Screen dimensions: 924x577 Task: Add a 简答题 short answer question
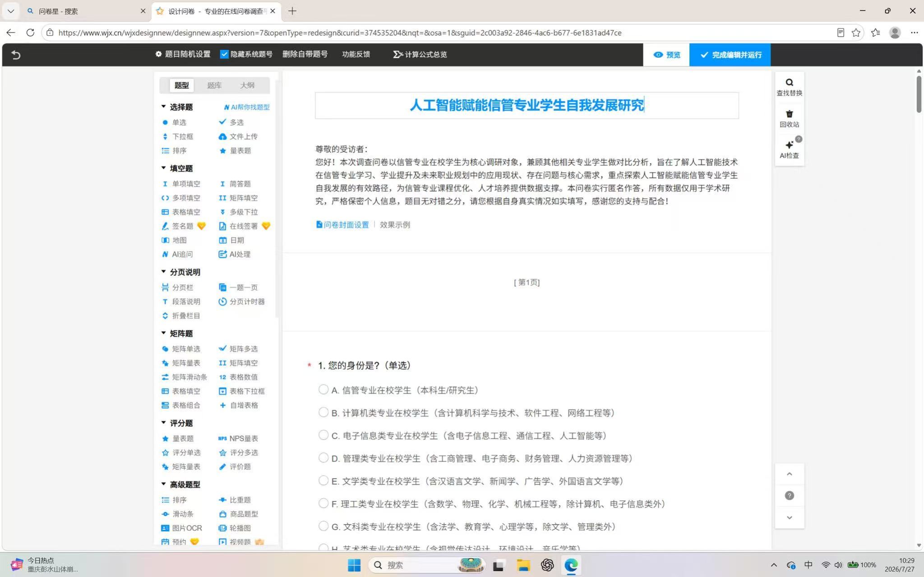coord(235,184)
